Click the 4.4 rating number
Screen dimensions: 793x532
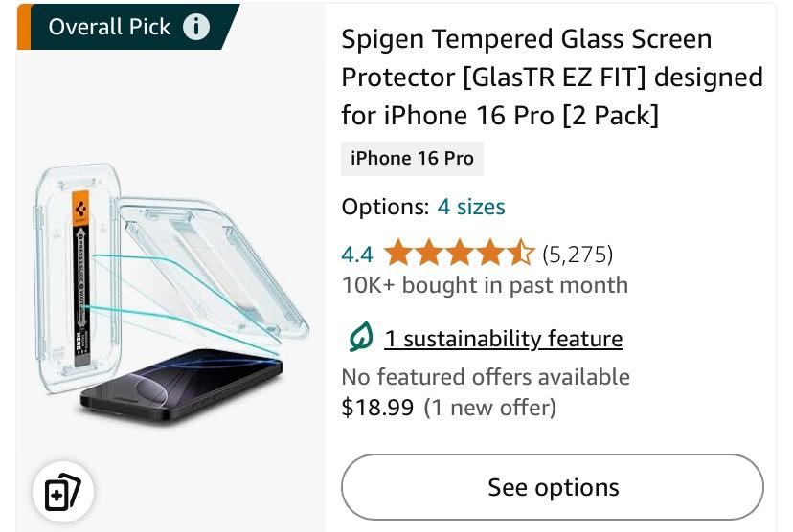click(x=357, y=255)
